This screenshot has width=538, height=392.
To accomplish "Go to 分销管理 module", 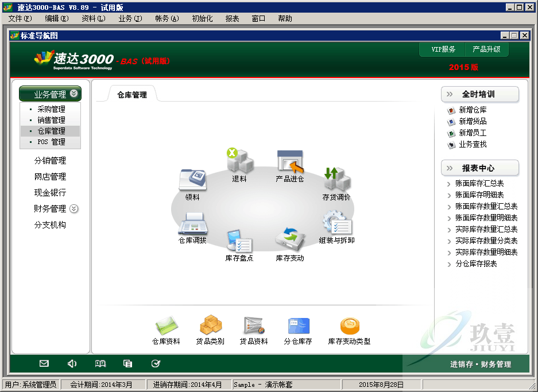I will coord(50,161).
